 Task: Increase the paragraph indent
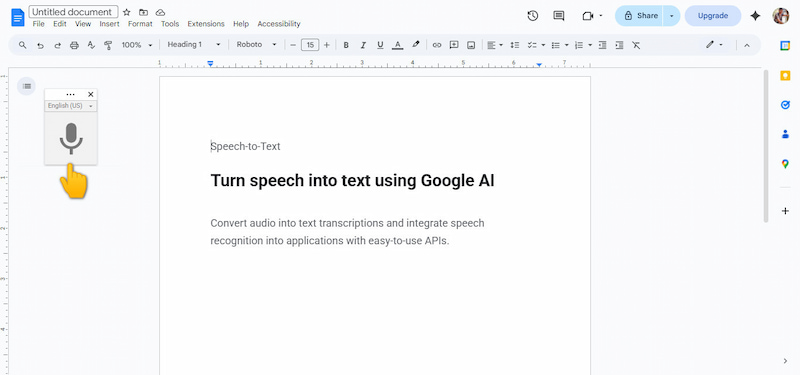click(619, 45)
